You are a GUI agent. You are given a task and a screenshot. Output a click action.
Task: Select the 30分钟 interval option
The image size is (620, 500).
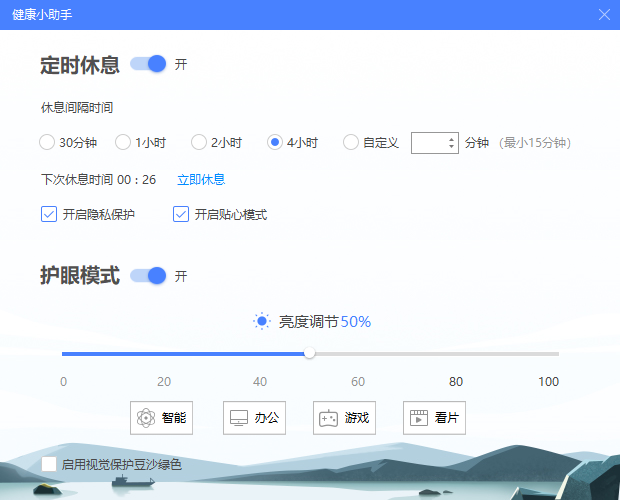click(47, 142)
